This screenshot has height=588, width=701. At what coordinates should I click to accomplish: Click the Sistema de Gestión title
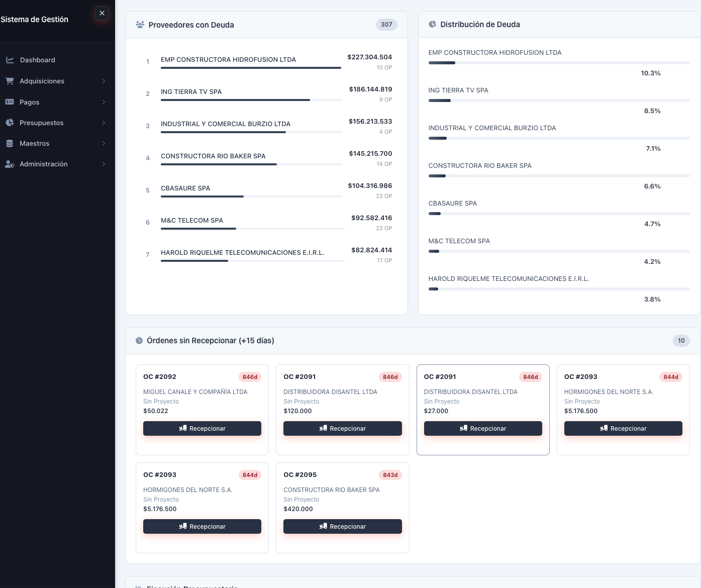point(34,20)
